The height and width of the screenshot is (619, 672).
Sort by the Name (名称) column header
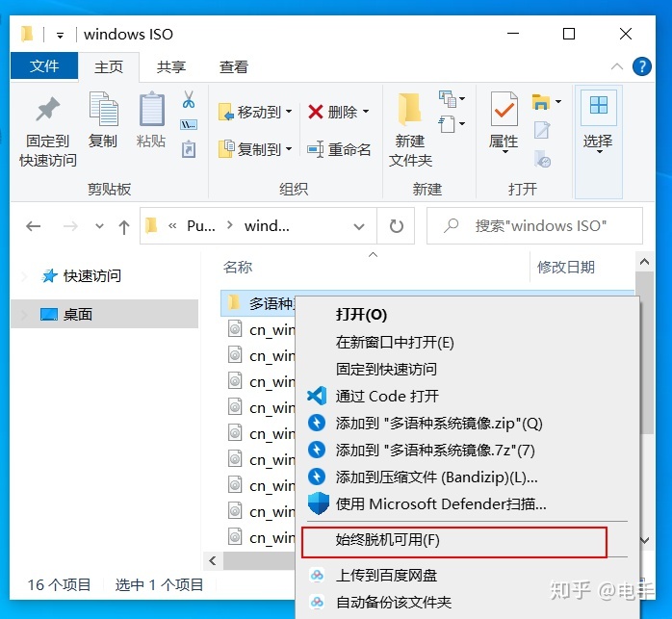(x=239, y=267)
